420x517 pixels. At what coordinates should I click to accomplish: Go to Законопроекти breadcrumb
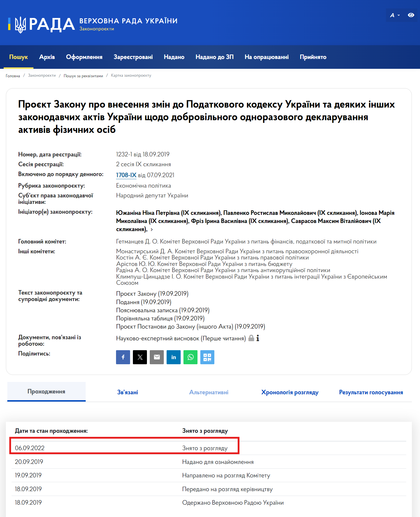pyautogui.click(x=42, y=76)
